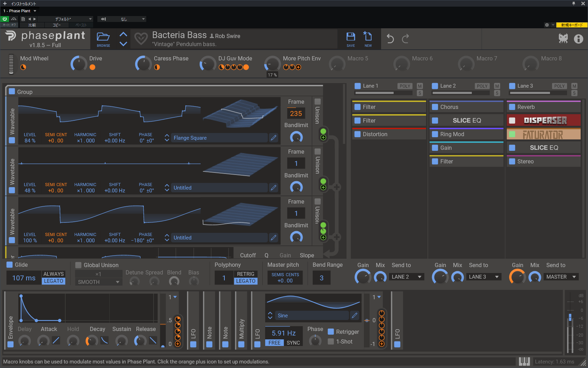588x368 pixels.
Task: Edit the Flange Square wavetable with pencil icon
Action: point(274,138)
